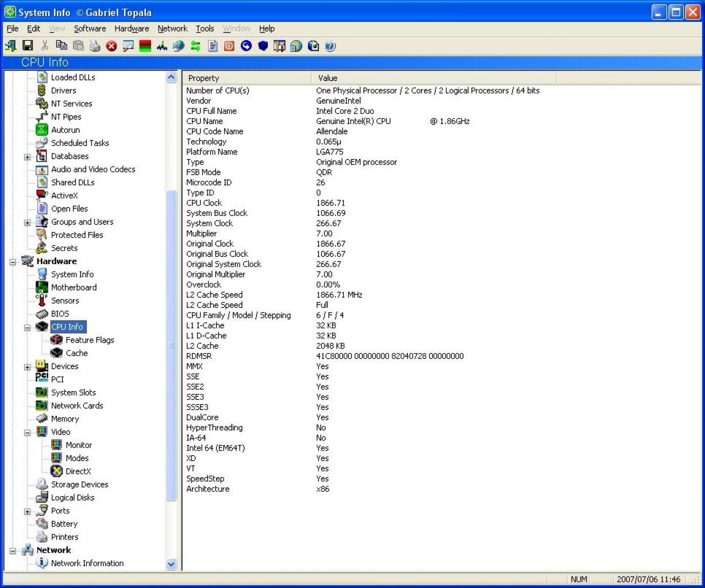Click the DirectX icon in Video branch
Screen dimensions: 705x588
(56, 471)
